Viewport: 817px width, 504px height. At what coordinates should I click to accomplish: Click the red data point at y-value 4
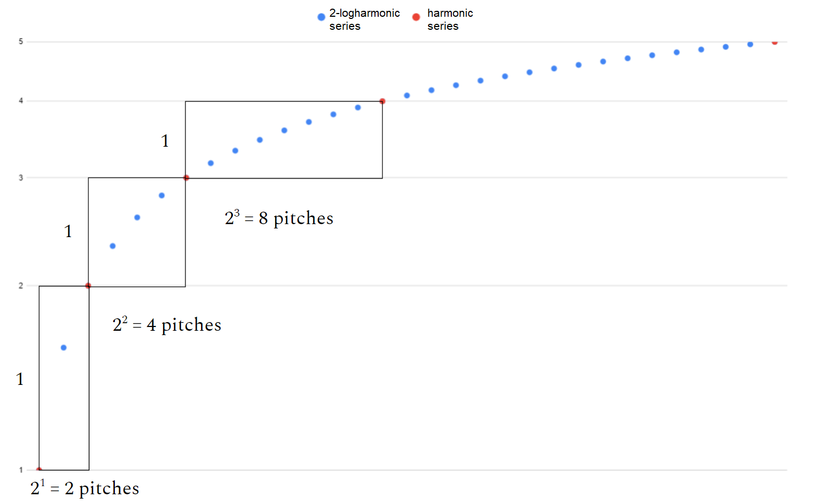[382, 101]
